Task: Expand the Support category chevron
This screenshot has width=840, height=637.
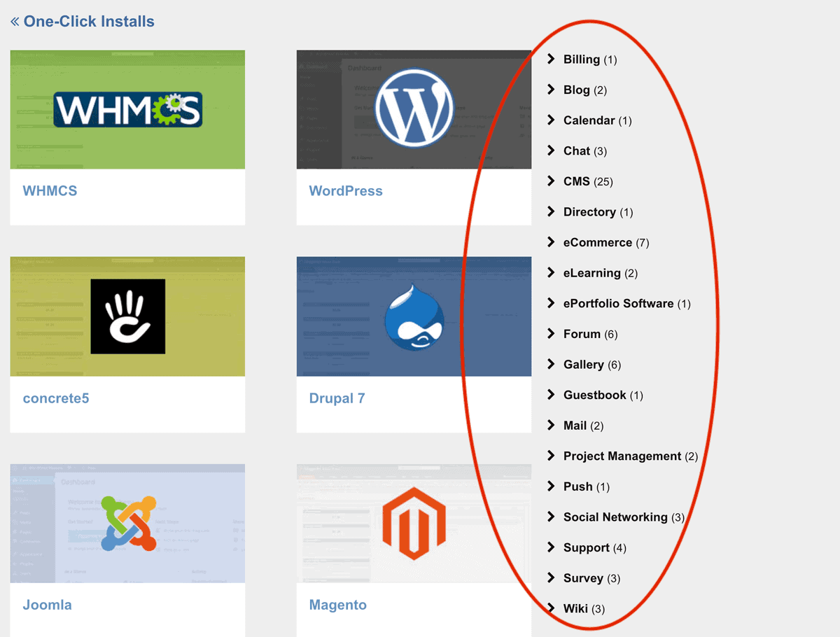Action: point(551,547)
